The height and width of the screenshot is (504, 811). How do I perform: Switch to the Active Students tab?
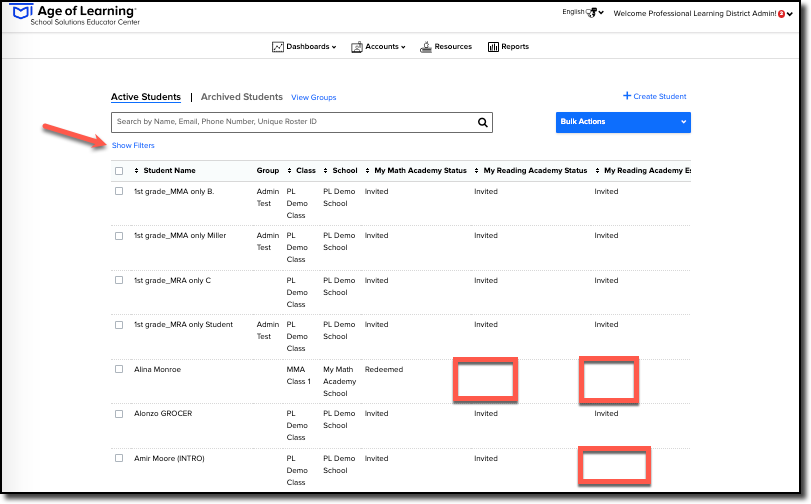point(146,97)
